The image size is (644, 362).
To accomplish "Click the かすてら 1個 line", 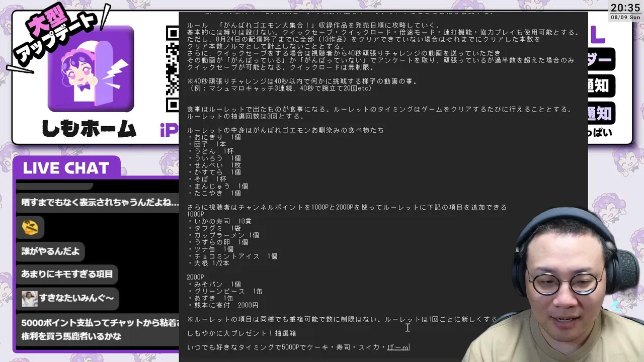I will coord(214,173).
